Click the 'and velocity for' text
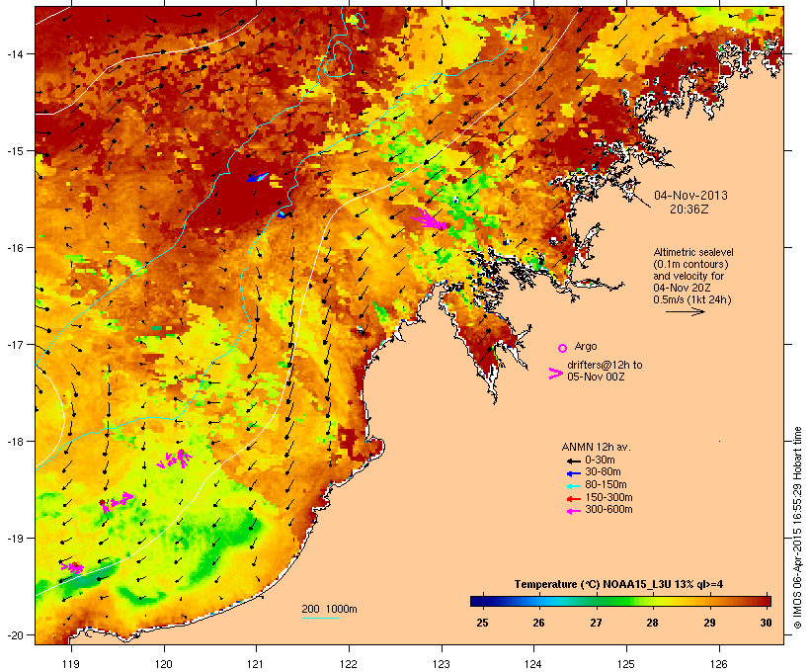 688,276
